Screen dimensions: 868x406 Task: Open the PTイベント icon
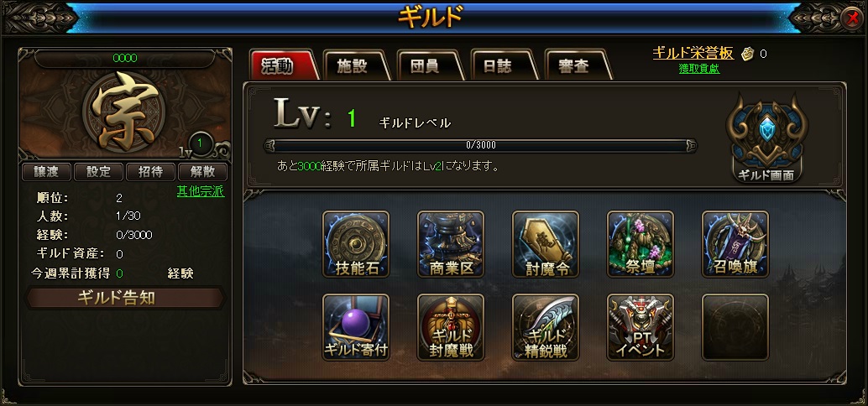click(x=641, y=327)
